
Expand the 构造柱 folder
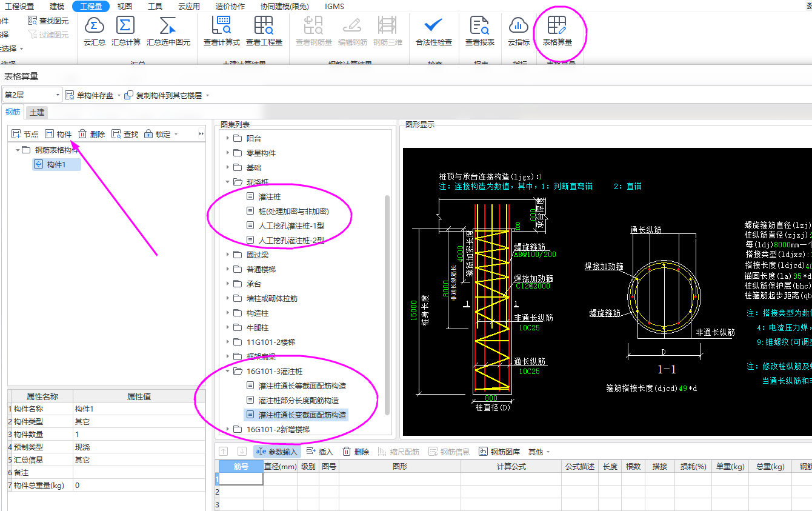(x=228, y=313)
